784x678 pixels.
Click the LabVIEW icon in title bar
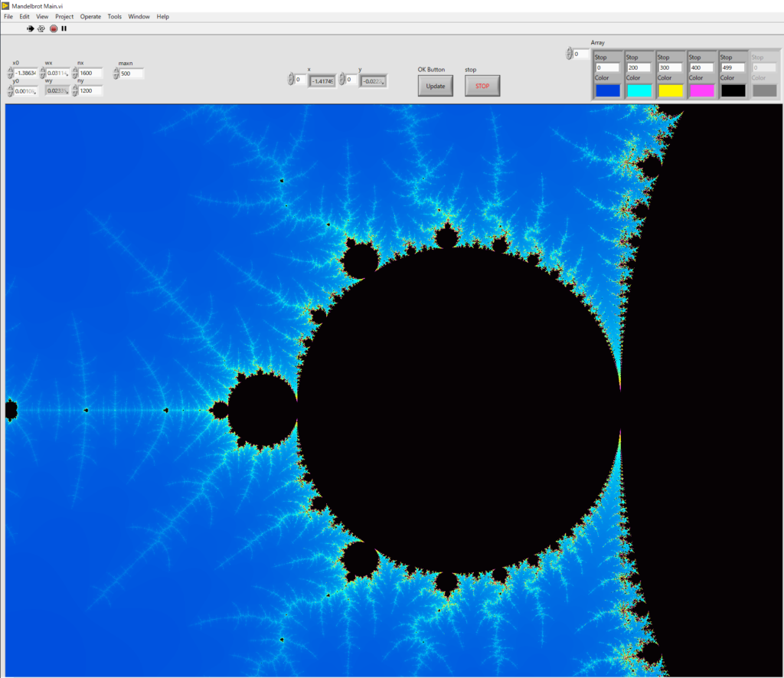click(5, 5)
